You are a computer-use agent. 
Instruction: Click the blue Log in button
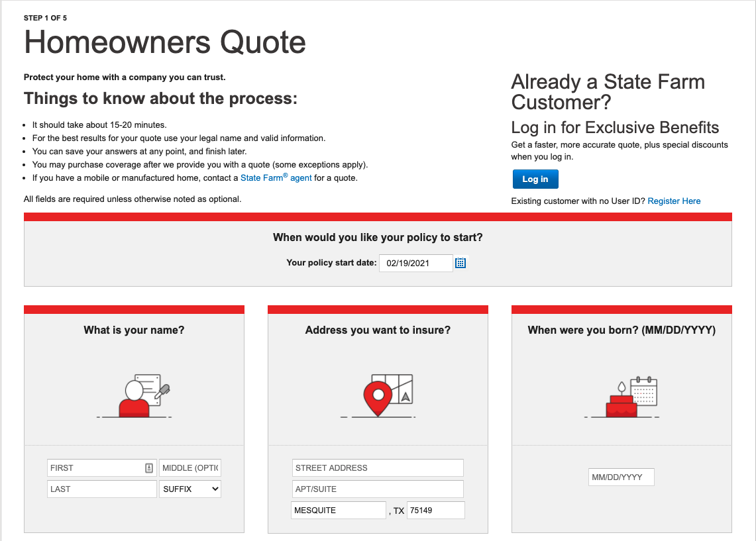pos(535,179)
